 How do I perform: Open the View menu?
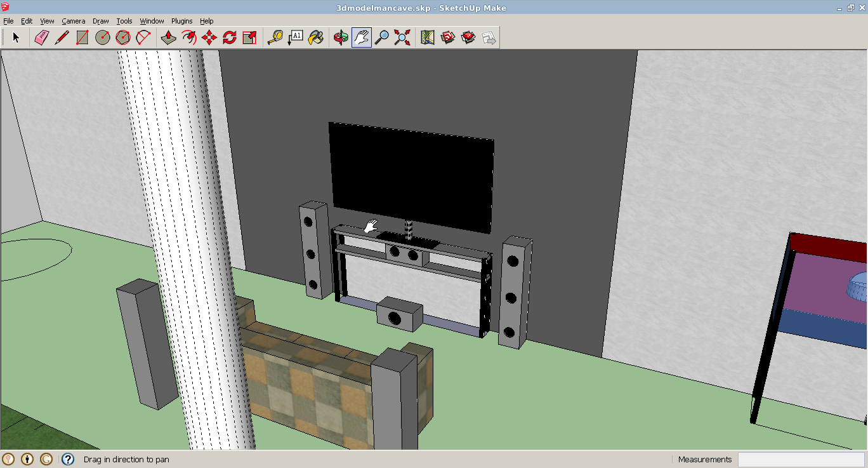pos(47,21)
